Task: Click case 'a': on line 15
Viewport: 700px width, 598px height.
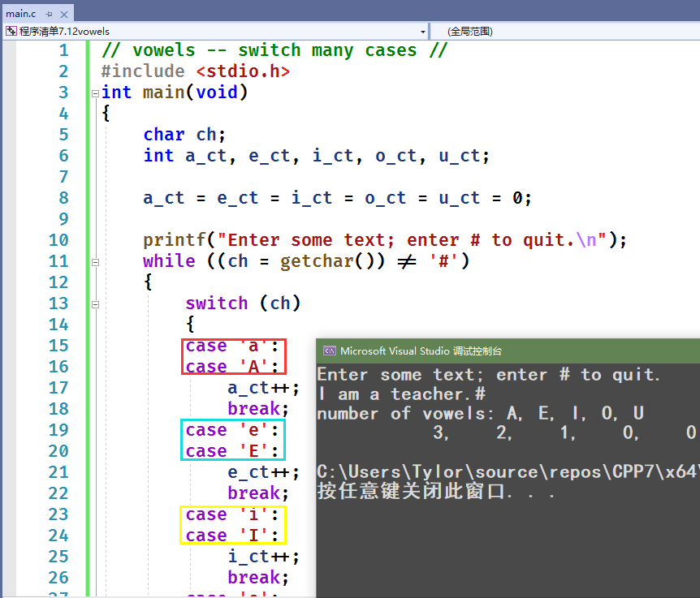Action: (232, 346)
